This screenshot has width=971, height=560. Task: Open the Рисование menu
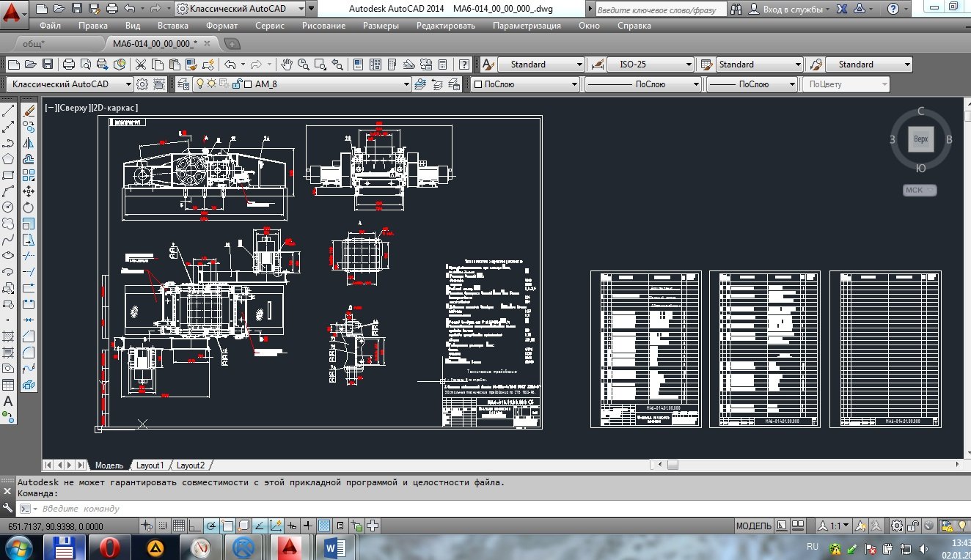(323, 26)
